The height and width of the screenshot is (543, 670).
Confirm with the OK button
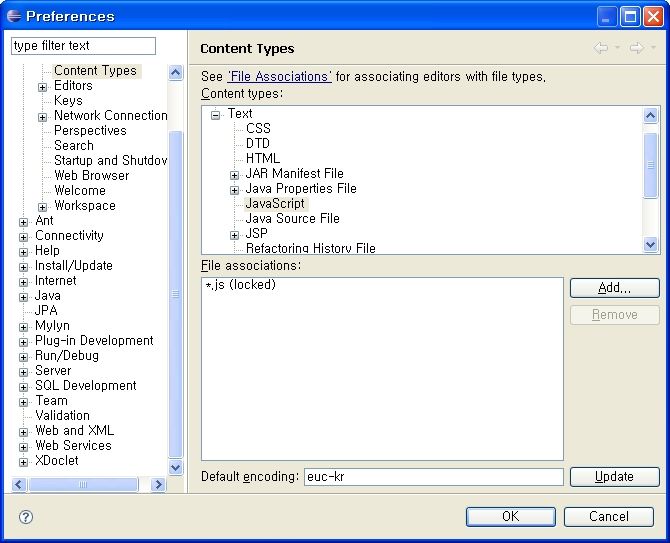tap(511, 517)
